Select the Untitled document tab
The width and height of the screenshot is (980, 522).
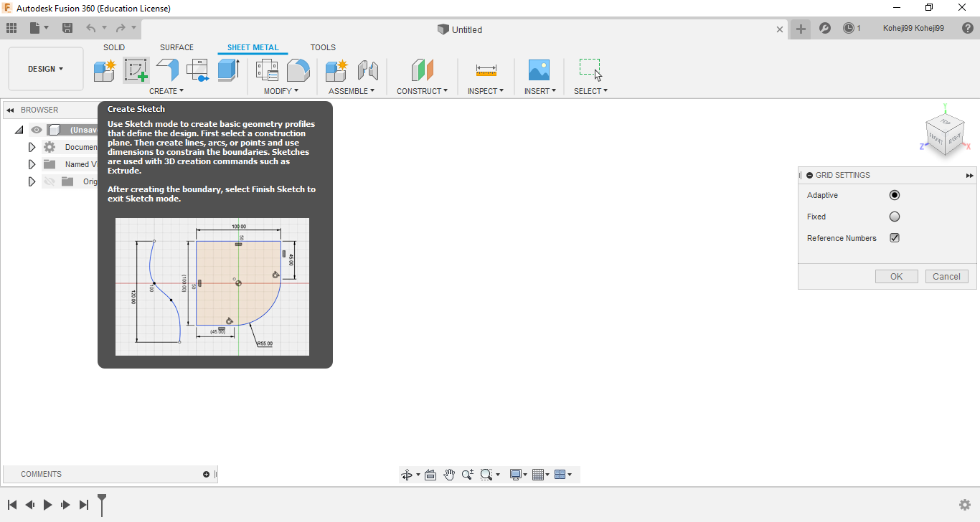pos(459,29)
